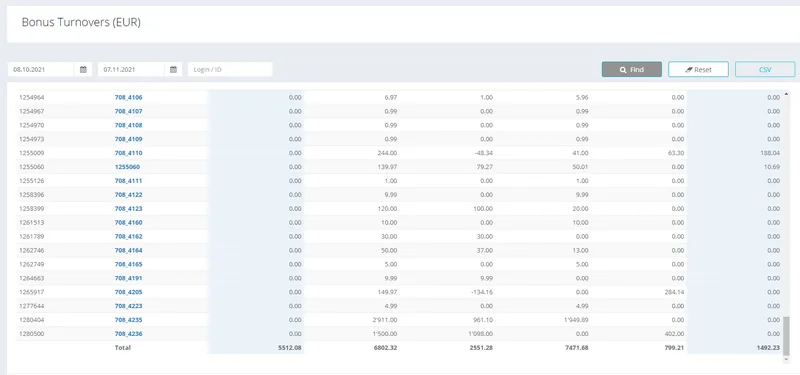
Task: Click the value 100.00 in row 708_4123
Action: [x=484, y=209]
